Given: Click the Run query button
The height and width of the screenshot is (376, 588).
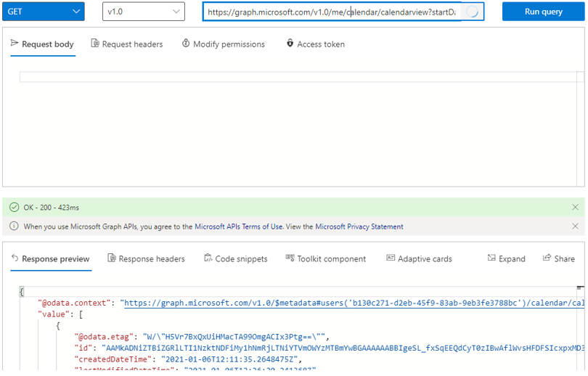Looking at the screenshot, I should click(543, 12).
